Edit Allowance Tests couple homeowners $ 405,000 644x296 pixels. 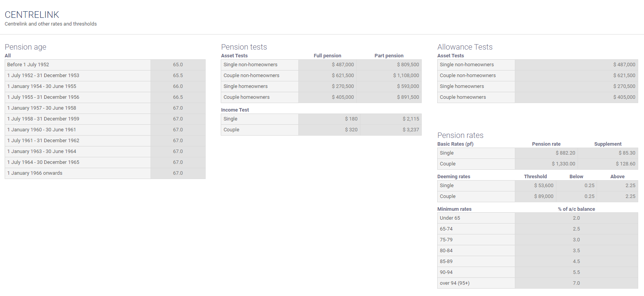[x=576, y=97]
